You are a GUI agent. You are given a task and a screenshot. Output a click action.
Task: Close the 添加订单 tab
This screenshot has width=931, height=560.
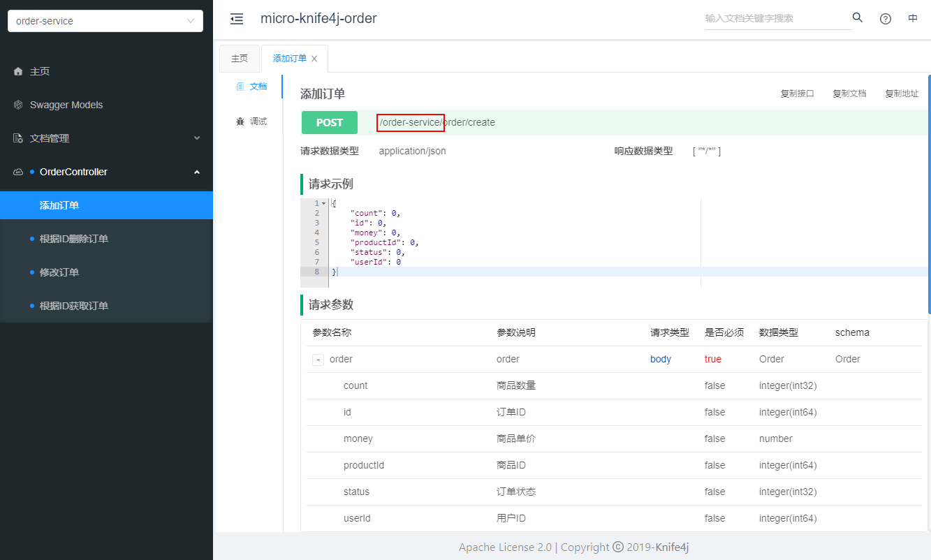coord(314,59)
